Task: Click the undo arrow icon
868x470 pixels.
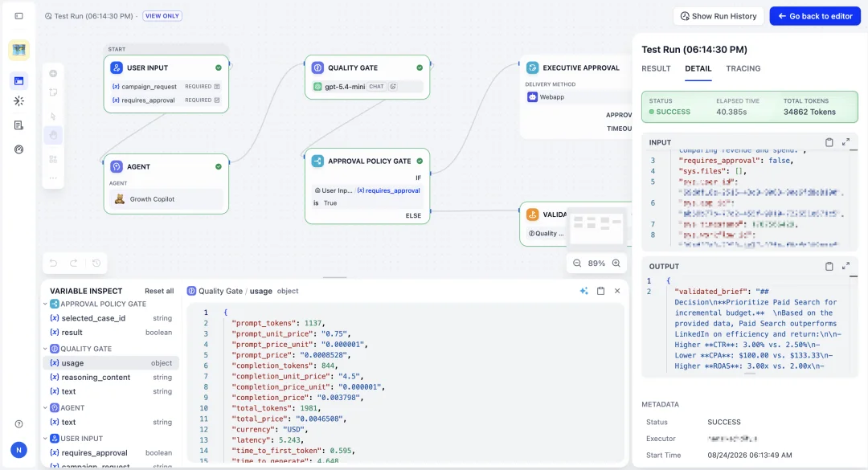Action: (x=53, y=263)
